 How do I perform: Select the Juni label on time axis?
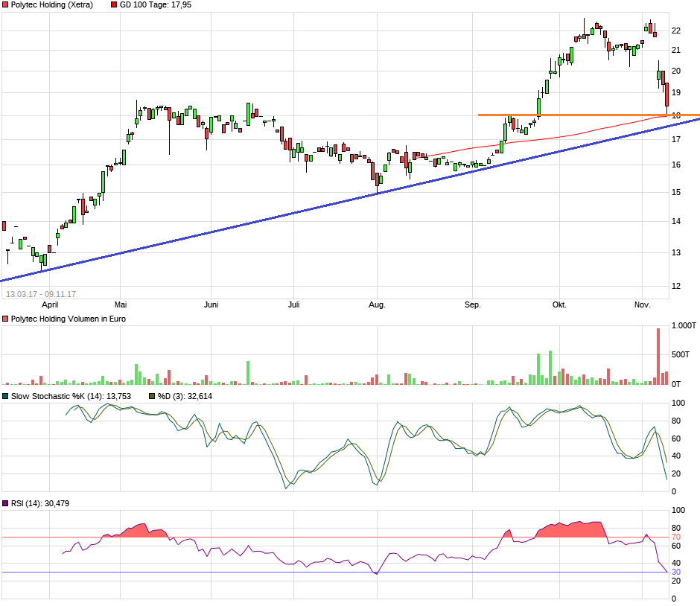click(211, 304)
